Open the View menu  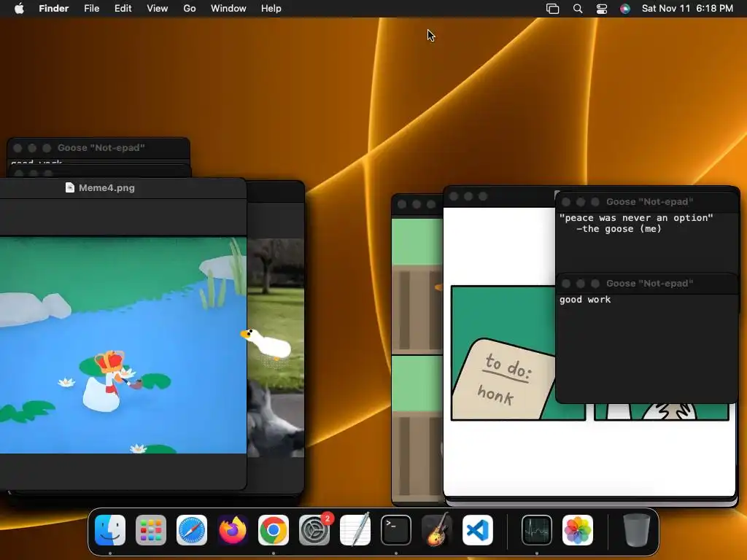click(158, 9)
